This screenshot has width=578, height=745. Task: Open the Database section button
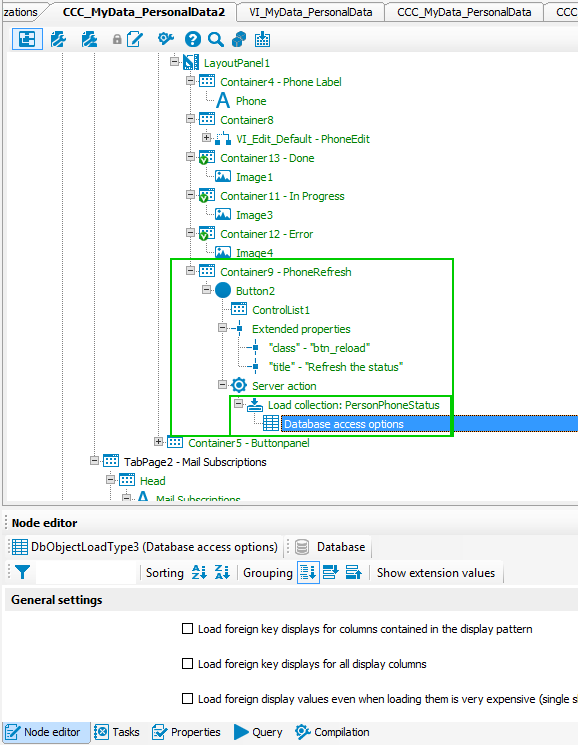(x=331, y=547)
